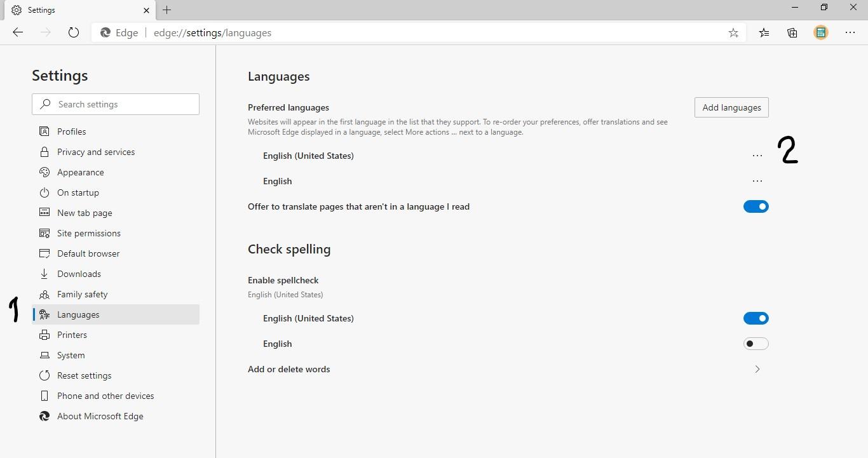The height and width of the screenshot is (458, 868).
Task: Close the Settings tab
Action: click(147, 10)
